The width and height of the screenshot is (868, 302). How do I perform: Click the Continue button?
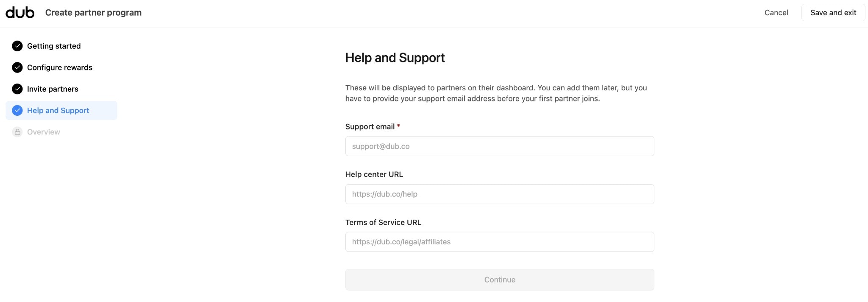(x=499, y=280)
